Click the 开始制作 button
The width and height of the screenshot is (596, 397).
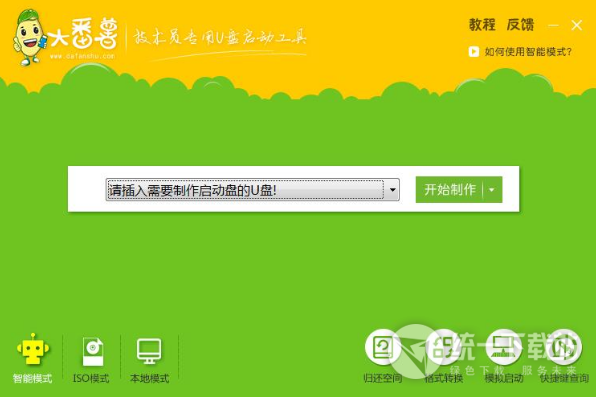(x=450, y=189)
